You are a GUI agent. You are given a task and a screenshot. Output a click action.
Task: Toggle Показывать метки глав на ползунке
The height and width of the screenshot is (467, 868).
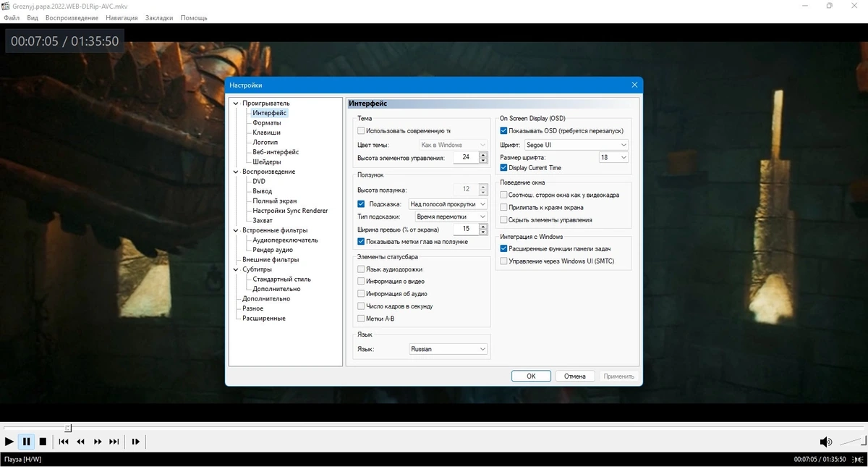361,242
